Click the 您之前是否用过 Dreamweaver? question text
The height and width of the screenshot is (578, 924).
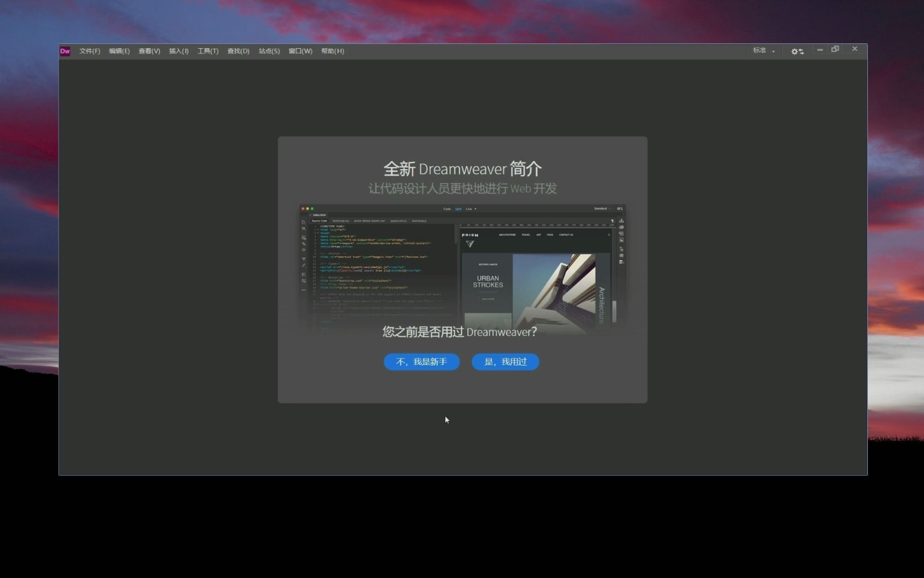pyautogui.click(x=460, y=332)
